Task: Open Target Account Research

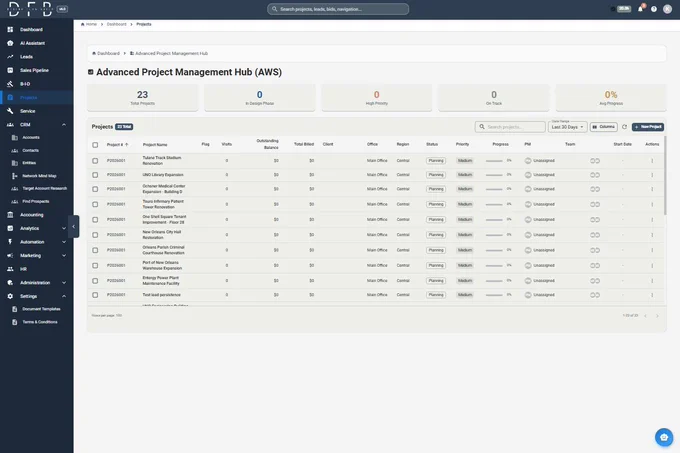Action: 36,189
